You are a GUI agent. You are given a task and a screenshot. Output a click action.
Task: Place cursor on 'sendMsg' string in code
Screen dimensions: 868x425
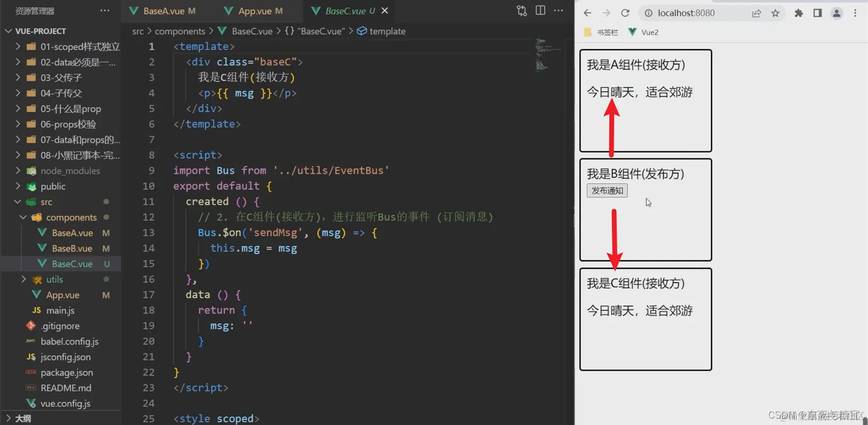[x=276, y=232]
